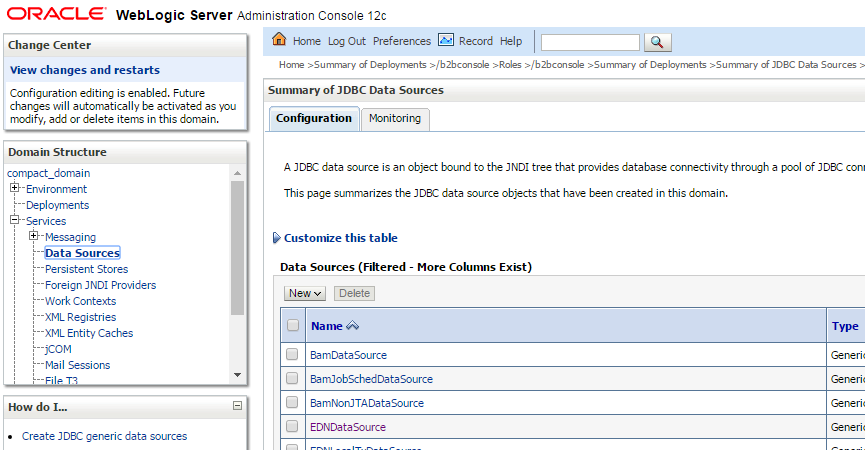Click the Home house icon
Image resolution: width=865 pixels, height=450 pixels.
279,40
